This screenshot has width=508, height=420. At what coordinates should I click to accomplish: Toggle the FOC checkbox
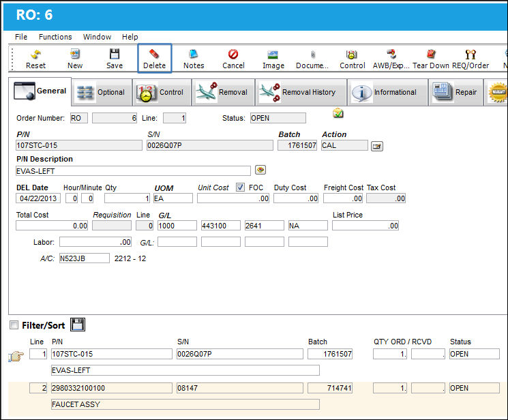click(240, 187)
